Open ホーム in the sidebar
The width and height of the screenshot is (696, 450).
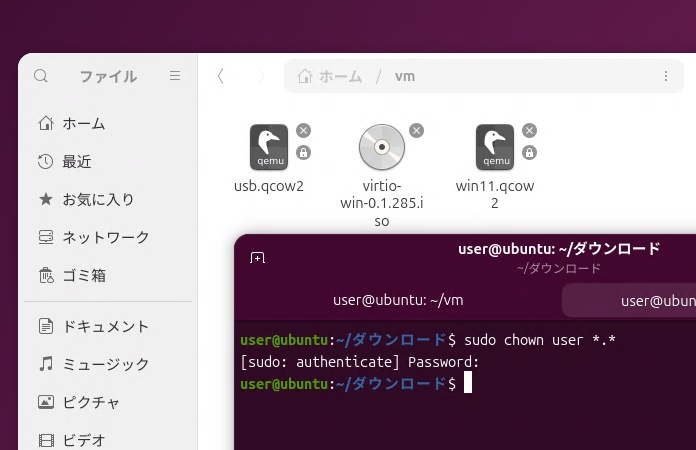tap(84, 123)
